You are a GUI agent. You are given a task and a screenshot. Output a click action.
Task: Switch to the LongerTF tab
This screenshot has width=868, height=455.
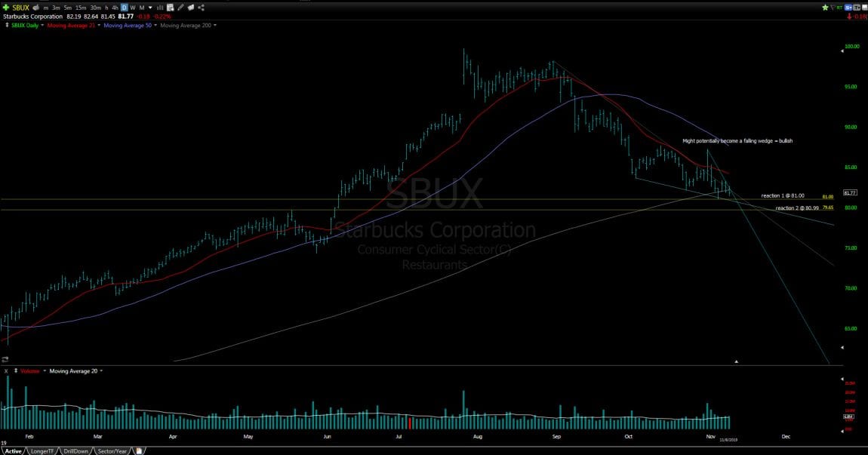tap(42, 451)
